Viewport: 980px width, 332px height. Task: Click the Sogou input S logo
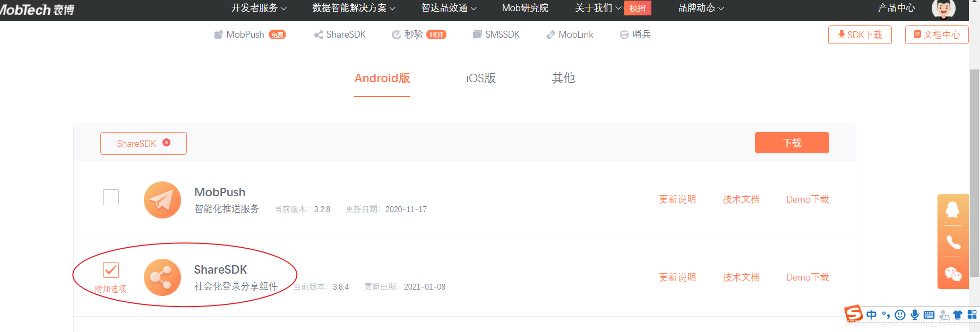coord(854,314)
